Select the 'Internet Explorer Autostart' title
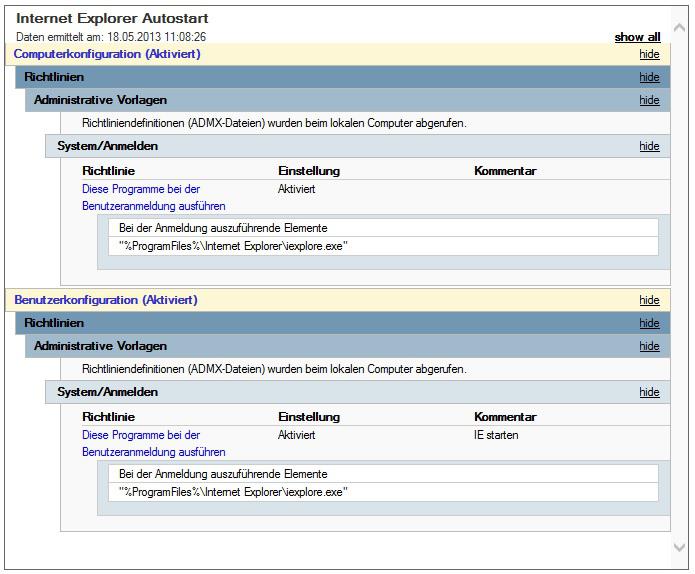The height and width of the screenshot is (574, 695). [x=112, y=18]
